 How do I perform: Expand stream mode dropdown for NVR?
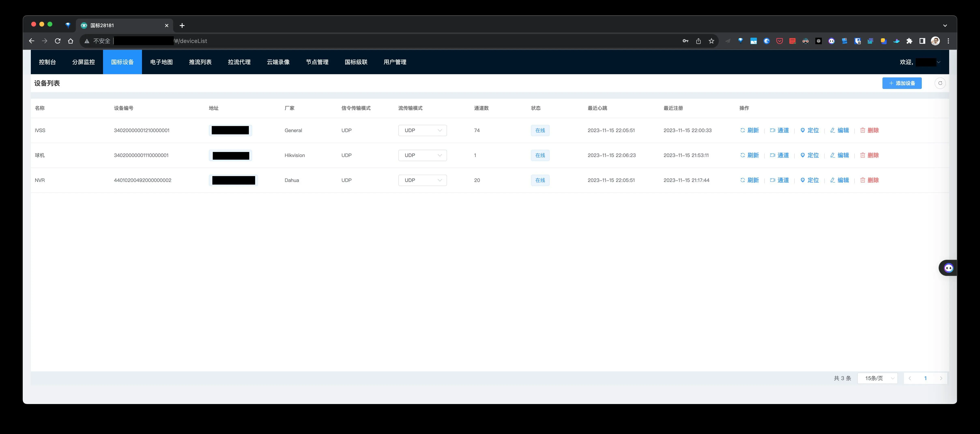click(x=422, y=180)
